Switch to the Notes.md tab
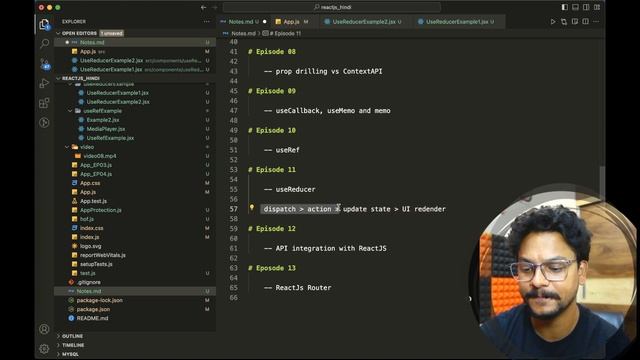This screenshot has height=360, width=640. coord(243,22)
